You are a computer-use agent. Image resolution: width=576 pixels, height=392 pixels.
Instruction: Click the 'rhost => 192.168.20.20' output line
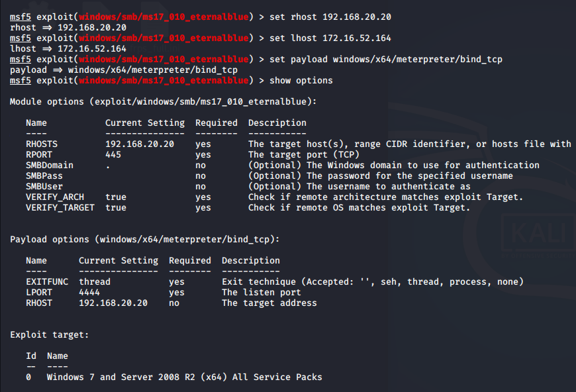(68, 28)
